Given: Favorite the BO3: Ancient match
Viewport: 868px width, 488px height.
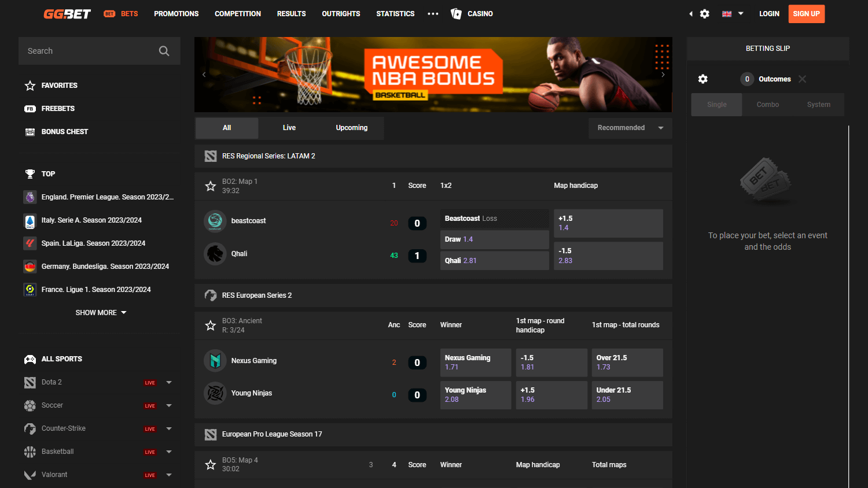Looking at the screenshot, I should 211,326.
